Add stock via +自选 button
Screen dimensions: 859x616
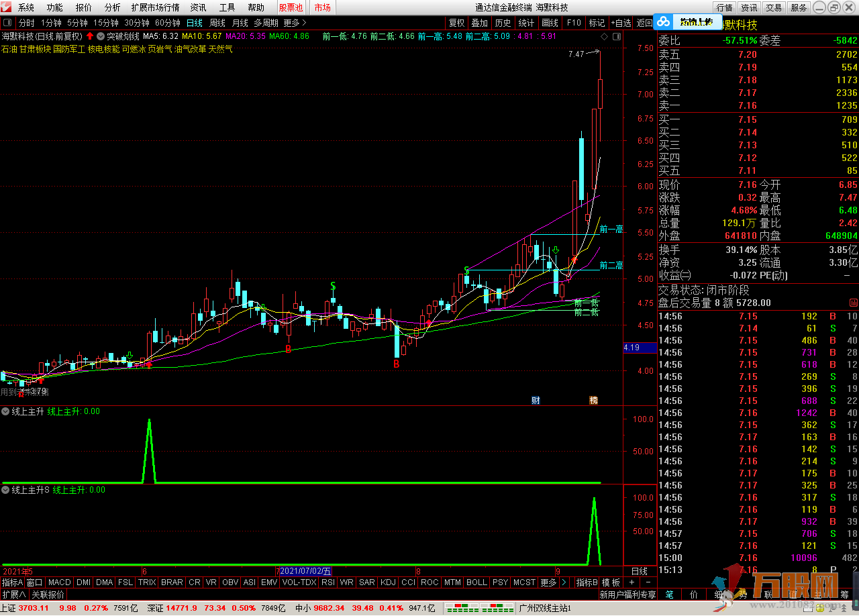tap(621, 23)
